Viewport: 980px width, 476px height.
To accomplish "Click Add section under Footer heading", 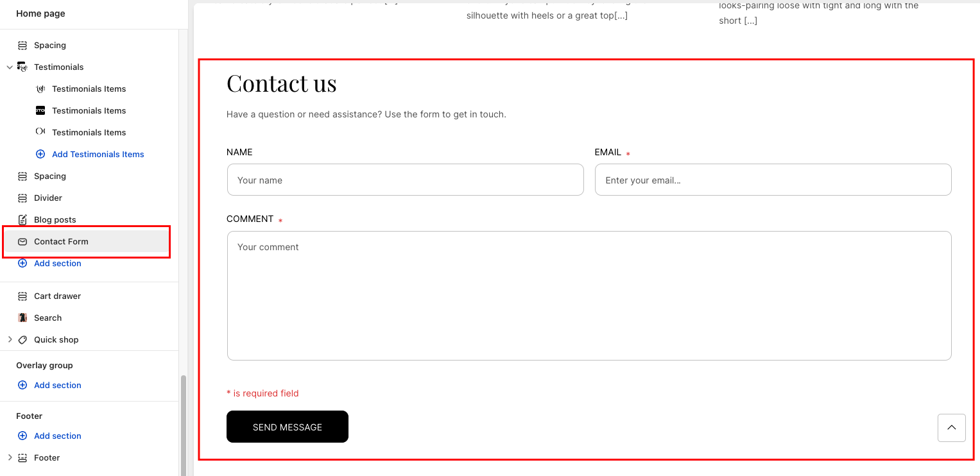I will click(57, 436).
